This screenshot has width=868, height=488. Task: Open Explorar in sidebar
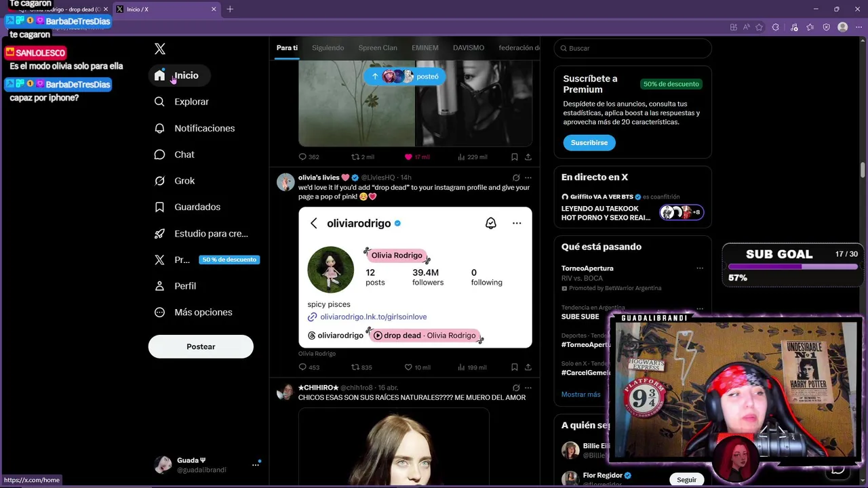coord(181,102)
